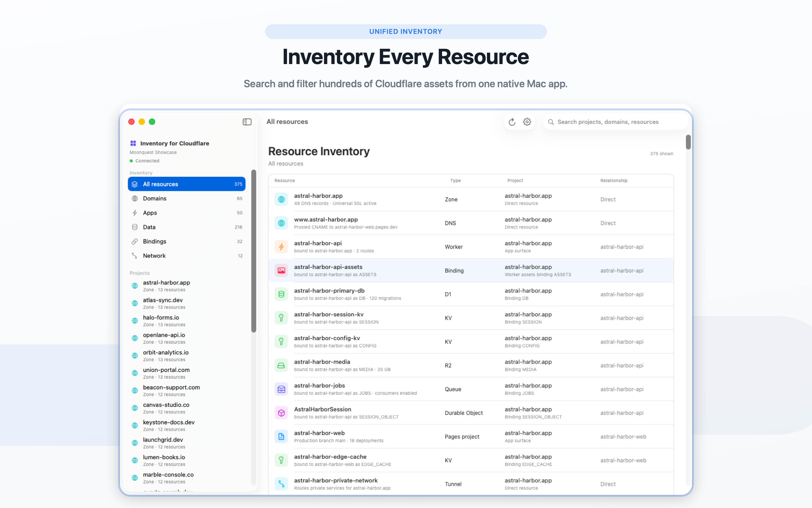
Task: Click the globe icon beside marble-console.co project
Action: coord(134,478)
